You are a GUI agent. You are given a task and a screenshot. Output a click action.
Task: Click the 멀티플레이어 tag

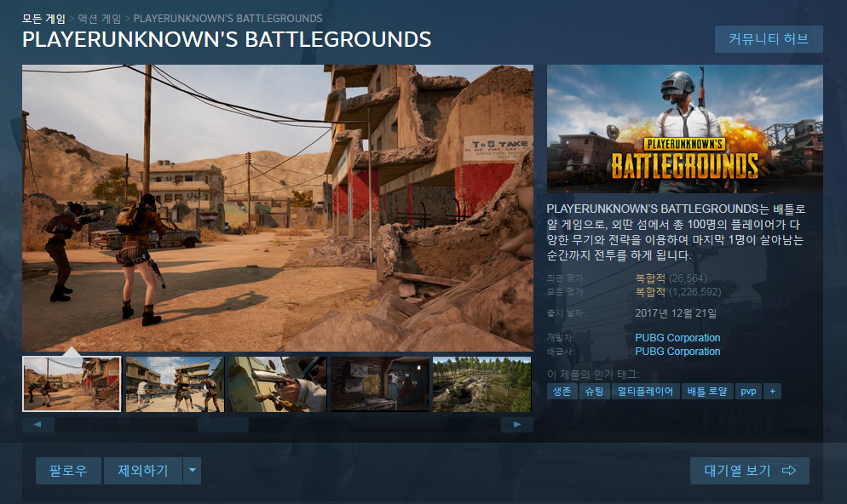(x=646, y=392)
